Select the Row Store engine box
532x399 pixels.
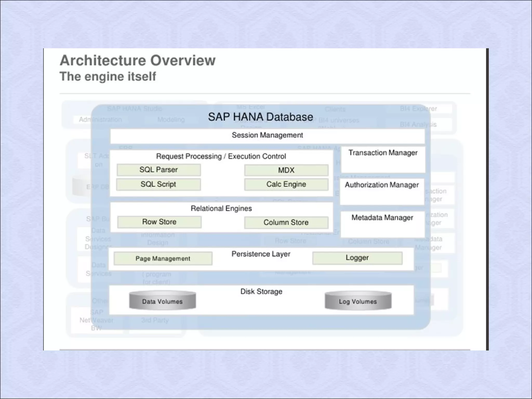coord(159,222)
